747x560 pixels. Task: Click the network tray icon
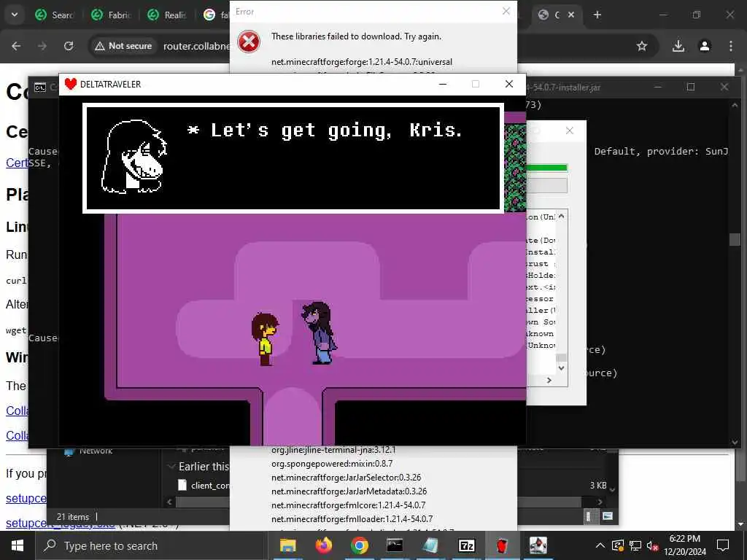635,545
